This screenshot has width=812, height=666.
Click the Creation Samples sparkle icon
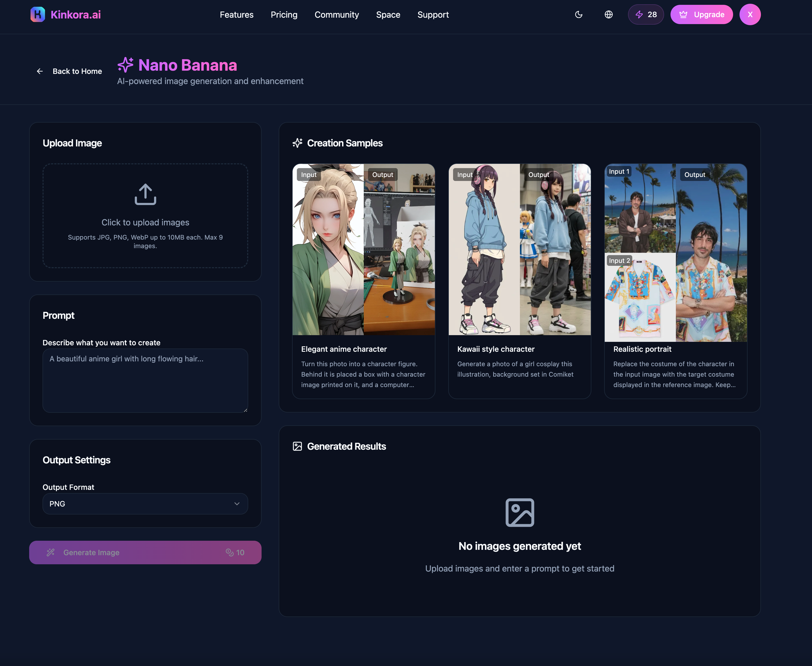pyautogui.click(x=297, y=143)
